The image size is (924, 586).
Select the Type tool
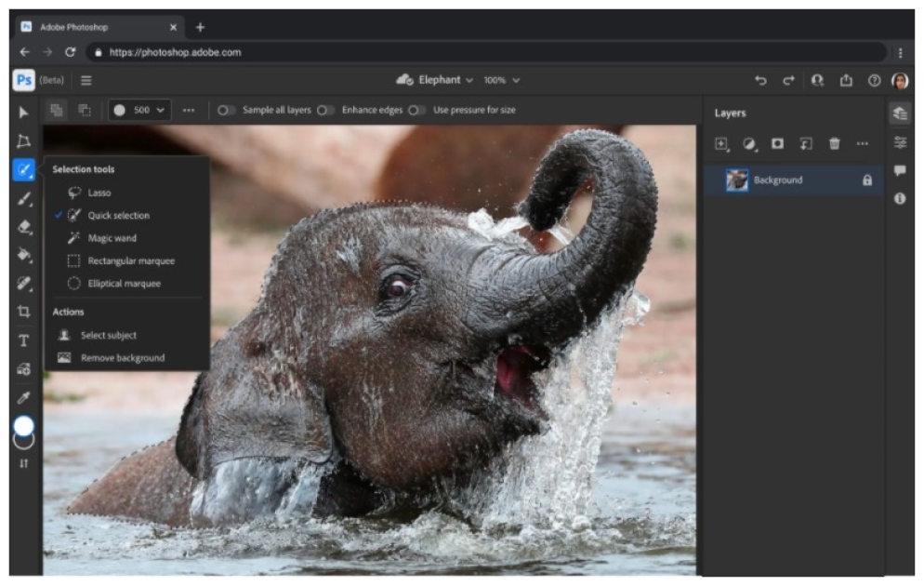click(x=23, y=340)
